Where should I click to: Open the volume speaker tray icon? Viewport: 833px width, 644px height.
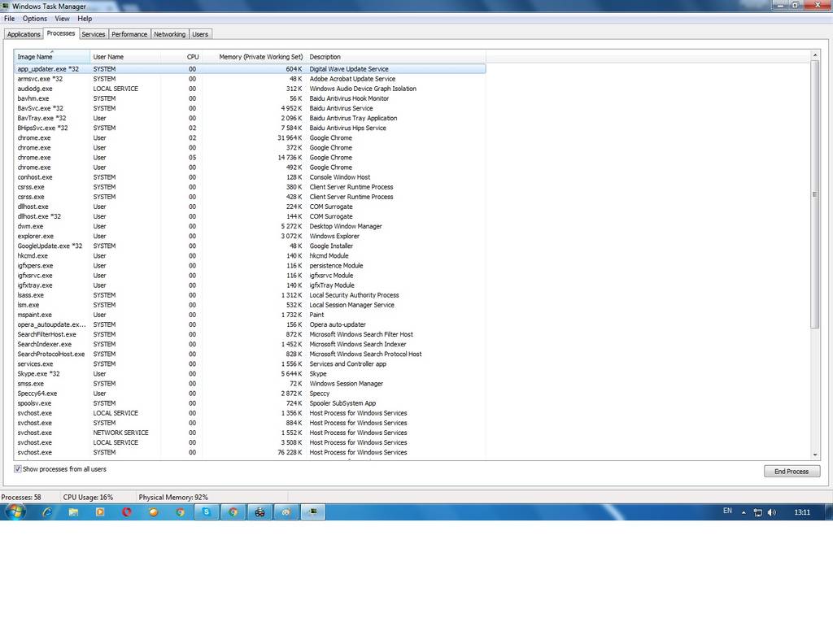[772, 512]
